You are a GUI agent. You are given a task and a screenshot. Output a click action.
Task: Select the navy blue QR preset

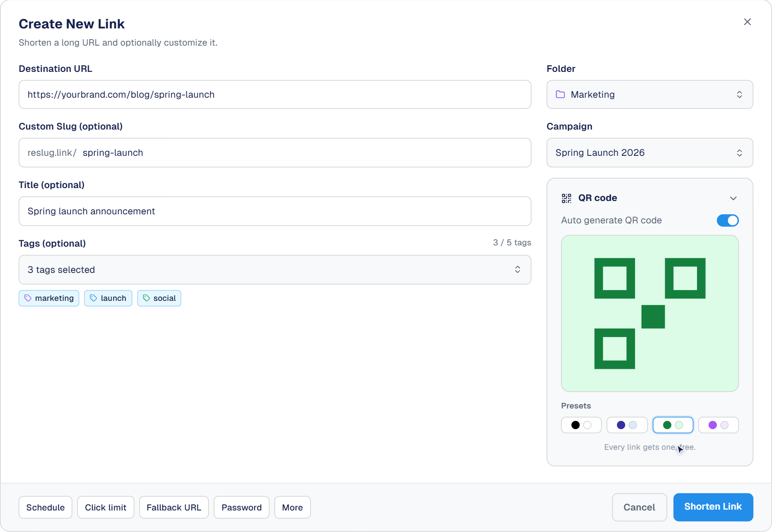[627, 425]
